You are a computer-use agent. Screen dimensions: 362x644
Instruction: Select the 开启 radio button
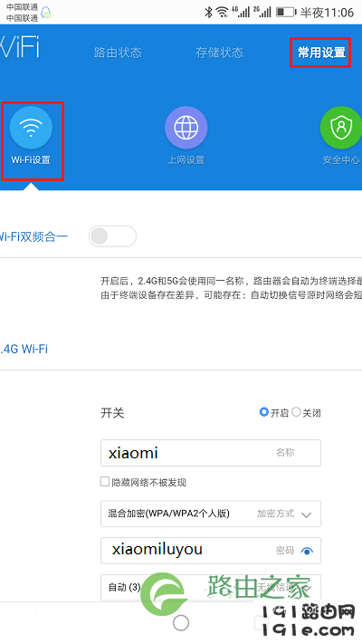(264, 412)
